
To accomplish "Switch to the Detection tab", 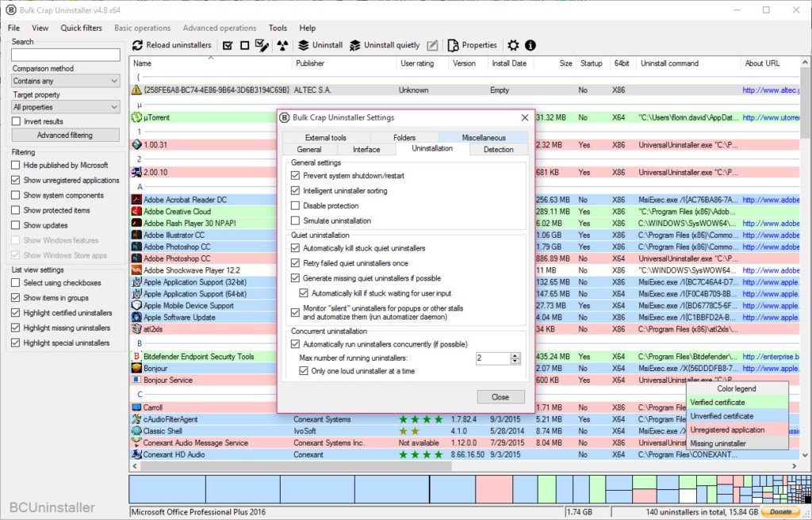I will click(499, 149).
